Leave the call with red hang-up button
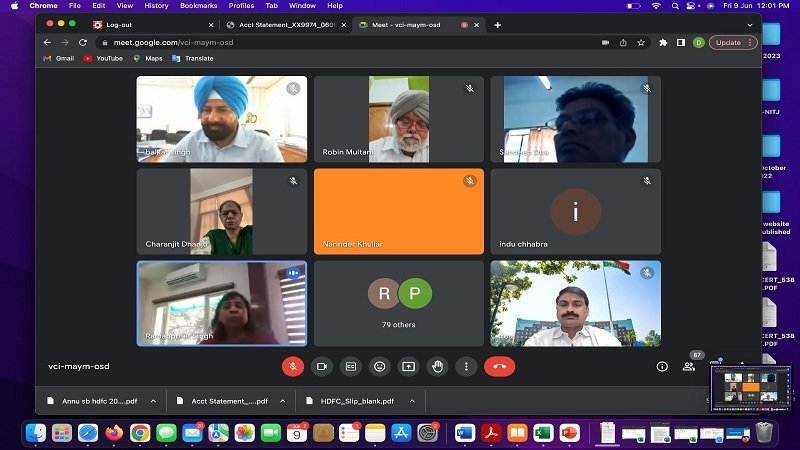 (499, 366)
